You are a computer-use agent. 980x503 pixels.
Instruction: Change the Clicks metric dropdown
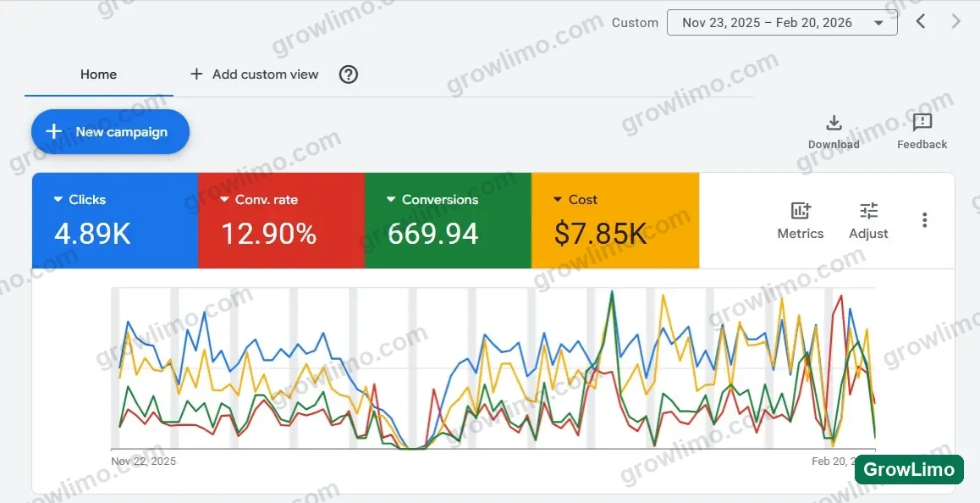click(x=80, y=200)
